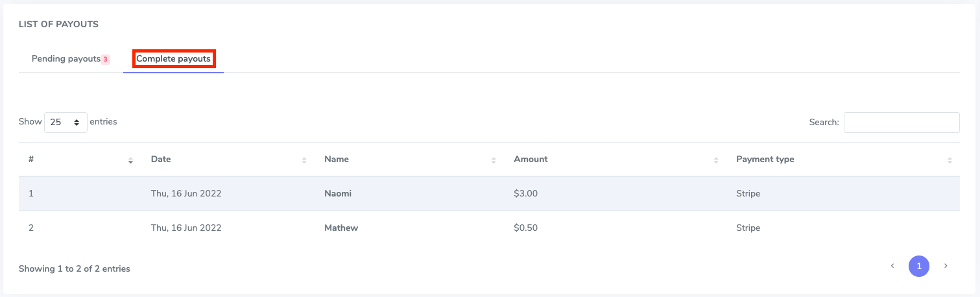Sort by the # column arrows
Image resolution: width=980 pixels, height=297 pixels.
pos(130,160)
